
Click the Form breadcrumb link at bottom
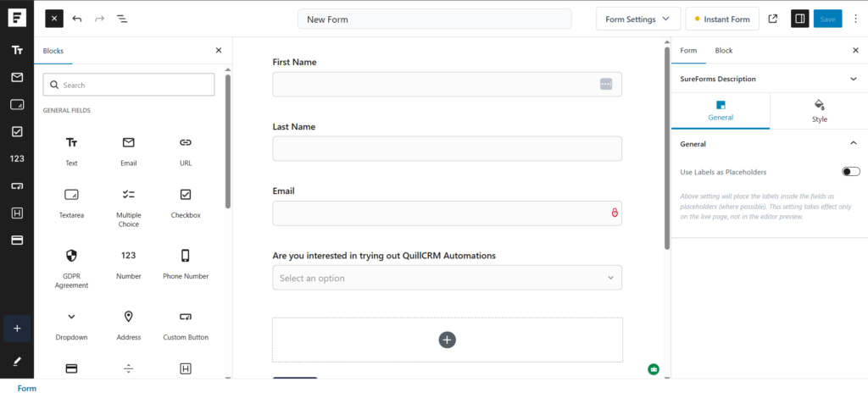[x=27, y=389]
